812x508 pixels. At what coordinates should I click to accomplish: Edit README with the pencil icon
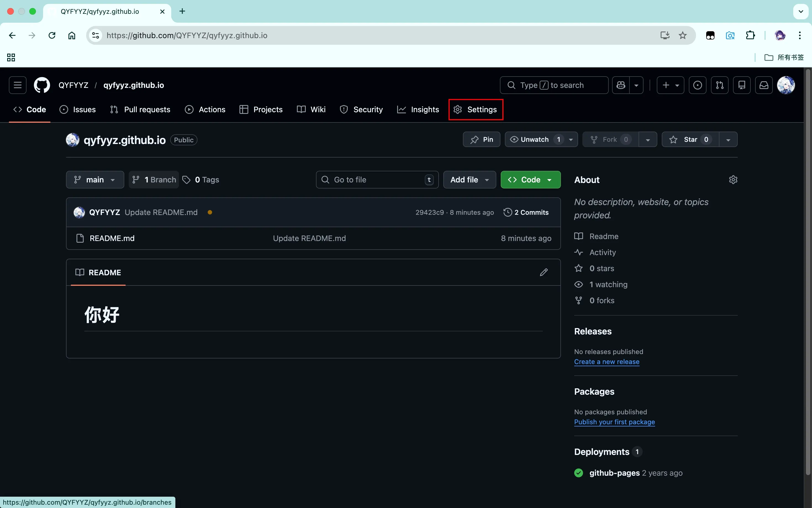[544, 272]
